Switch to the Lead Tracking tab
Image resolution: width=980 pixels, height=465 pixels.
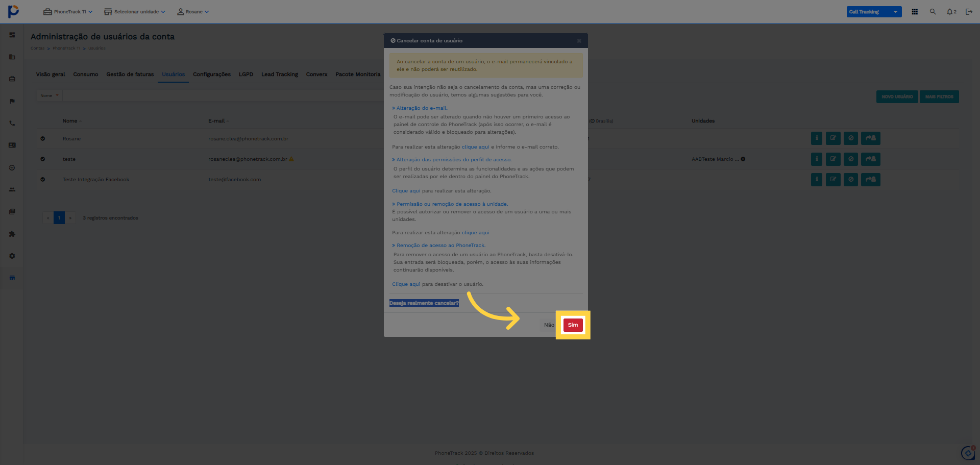280,75
